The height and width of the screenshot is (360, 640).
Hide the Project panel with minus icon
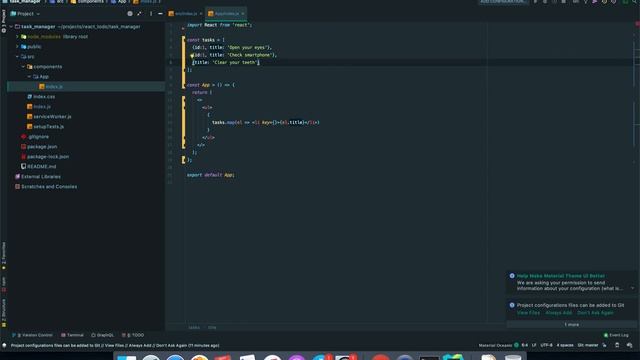[x=160, y=13]
